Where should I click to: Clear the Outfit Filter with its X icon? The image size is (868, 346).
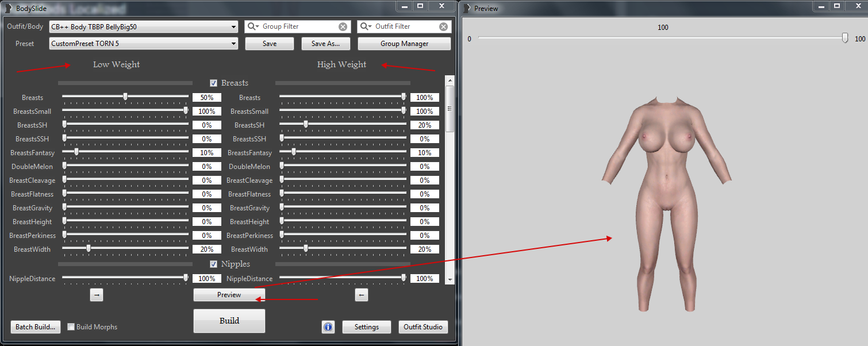pos(443,27)
